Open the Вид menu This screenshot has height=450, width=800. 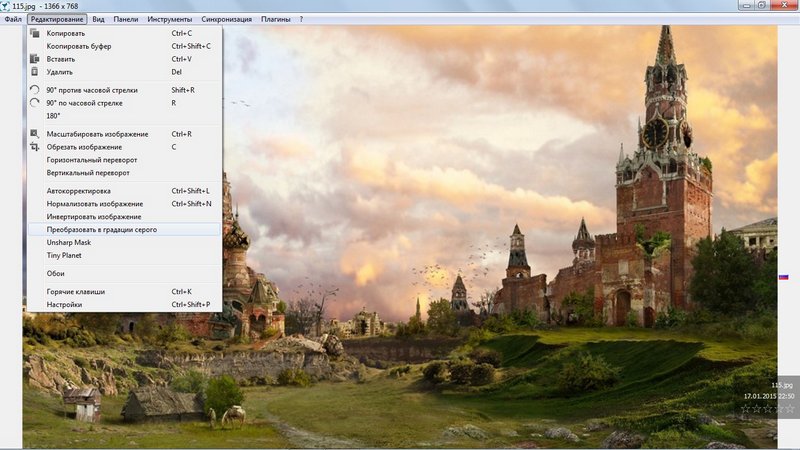click(98, 19)
